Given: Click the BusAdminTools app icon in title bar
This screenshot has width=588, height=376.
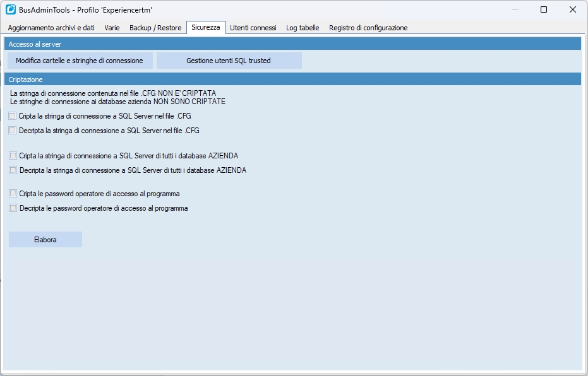Looking at the screenshot, I should point(11,9).
